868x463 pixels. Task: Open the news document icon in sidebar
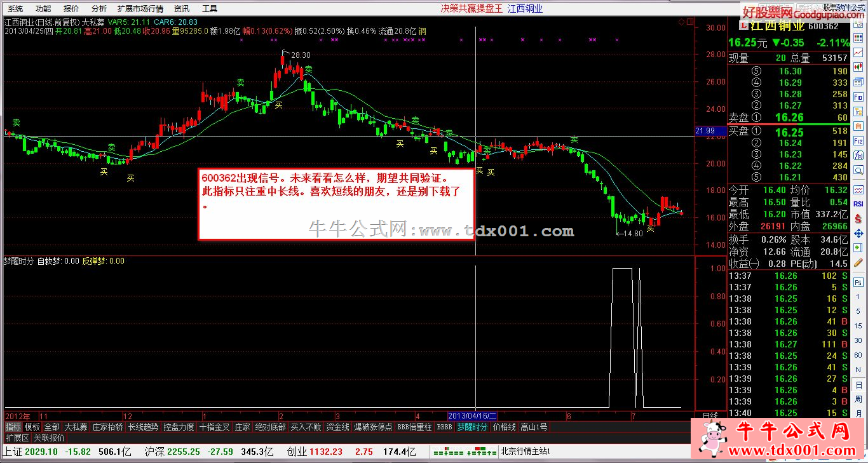point(858,83)
